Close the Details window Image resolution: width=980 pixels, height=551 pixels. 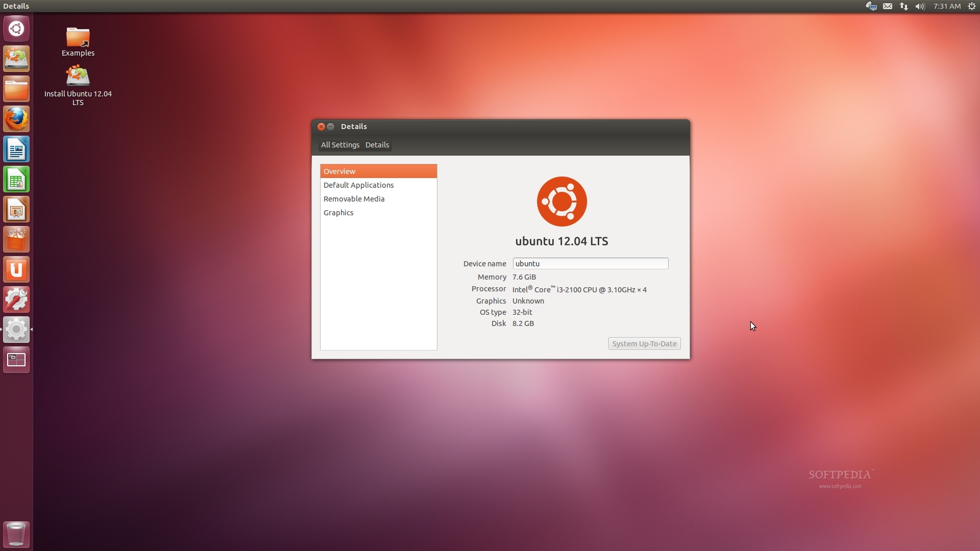(x=321, y=127)
